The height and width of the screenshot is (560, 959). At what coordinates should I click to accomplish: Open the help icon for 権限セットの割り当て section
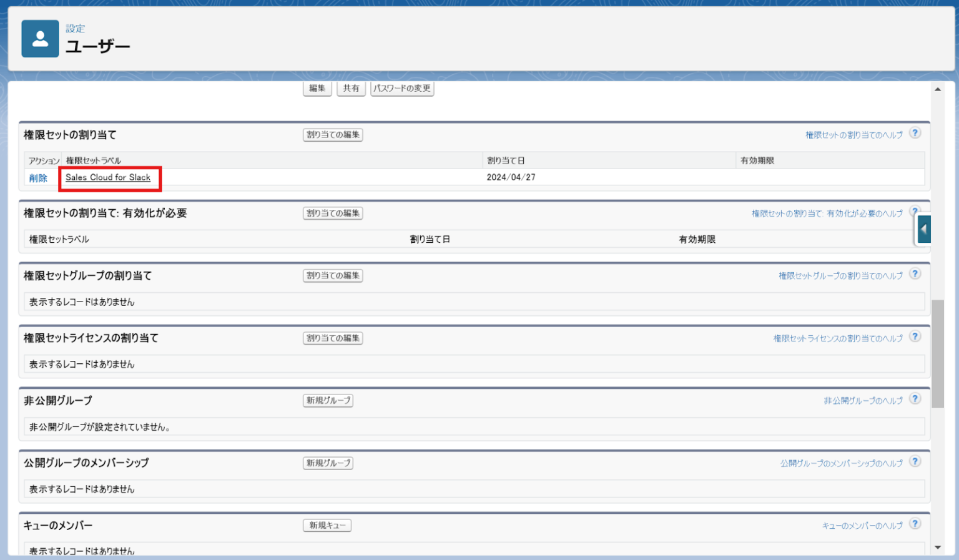pyautogui.click(x=915, y=133)
